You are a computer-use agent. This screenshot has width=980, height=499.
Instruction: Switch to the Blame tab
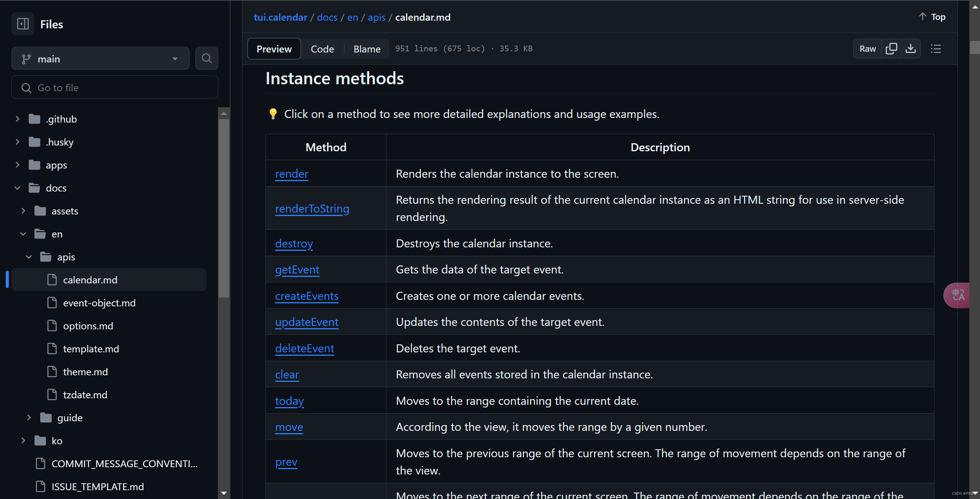point(366,49)
